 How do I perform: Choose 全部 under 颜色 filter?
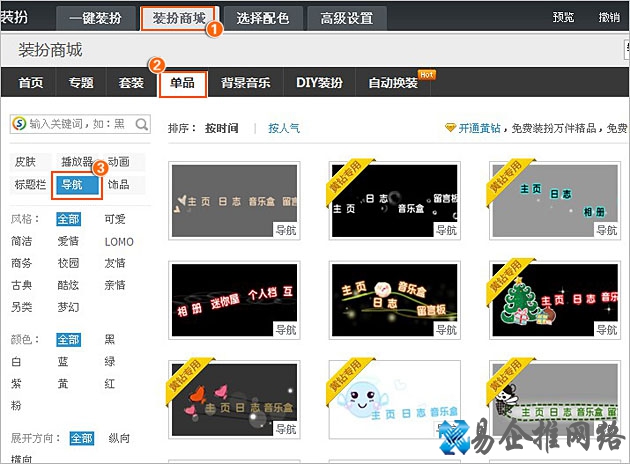pyautogui.click(x=68, y=340)
